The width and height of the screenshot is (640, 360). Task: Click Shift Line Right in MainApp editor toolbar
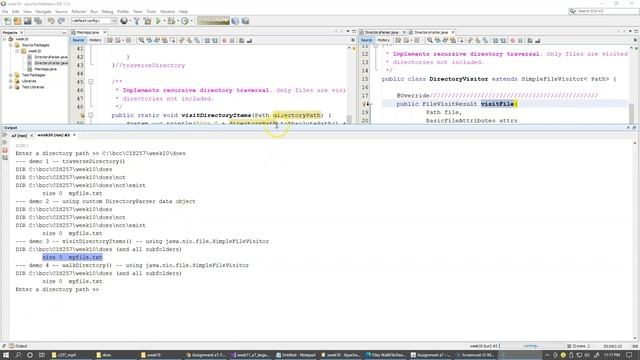[x=215, y=40]
